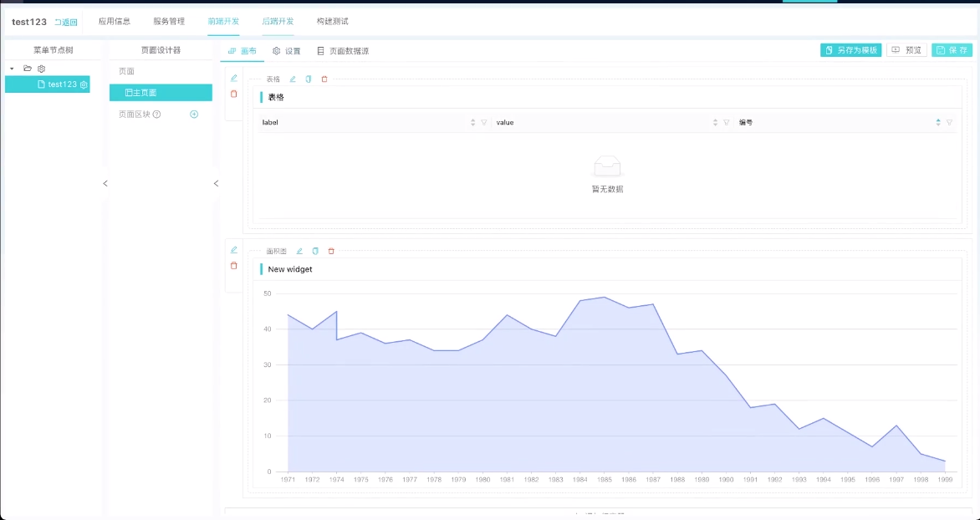This screenshot has height=520, width=980.
Task: Toggle sorting on the label column
Action: [472, 122]
